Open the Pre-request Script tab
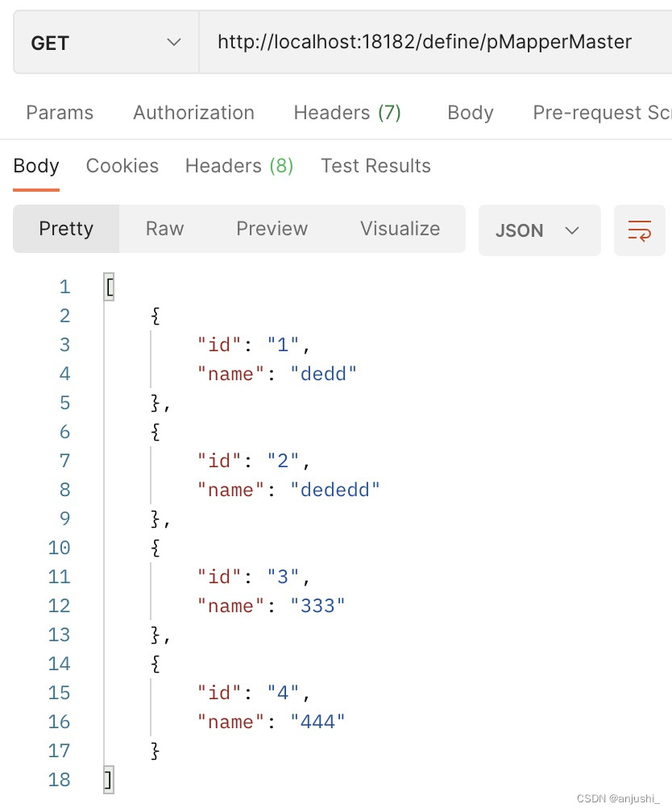 coord(602,113)
